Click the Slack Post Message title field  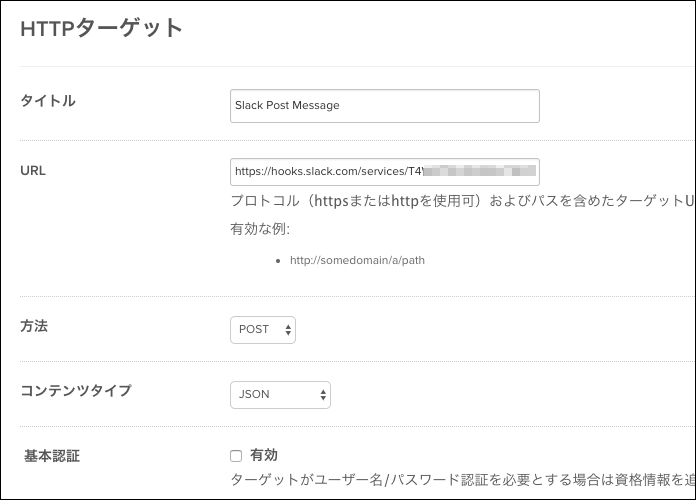coord(385,106)
